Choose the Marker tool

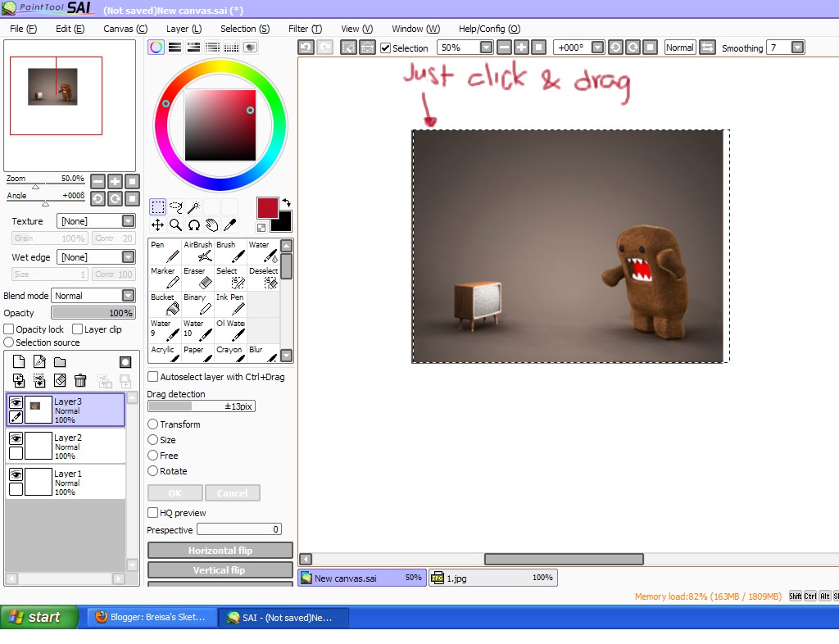165,278
